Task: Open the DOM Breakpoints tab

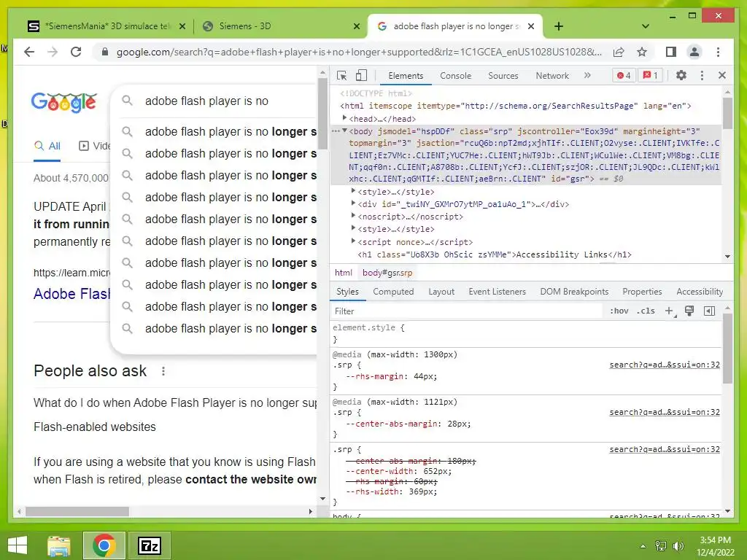Action: click(574, 292)
